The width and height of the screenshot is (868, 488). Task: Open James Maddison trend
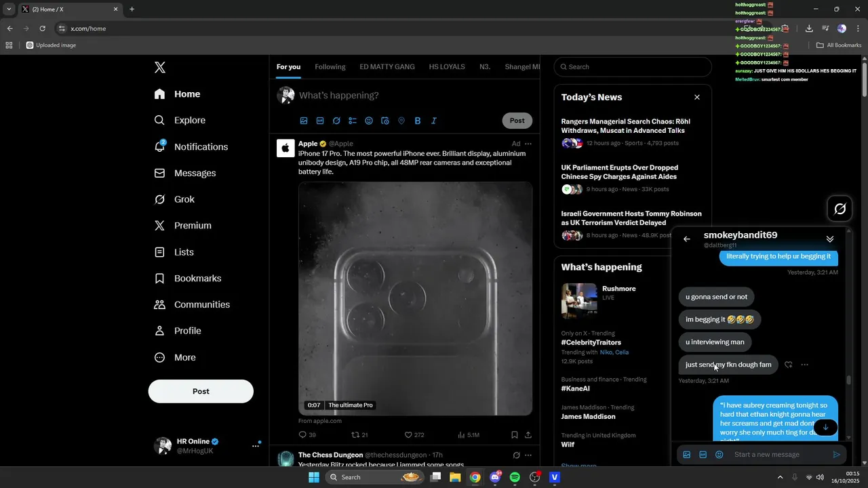[589, 417]
